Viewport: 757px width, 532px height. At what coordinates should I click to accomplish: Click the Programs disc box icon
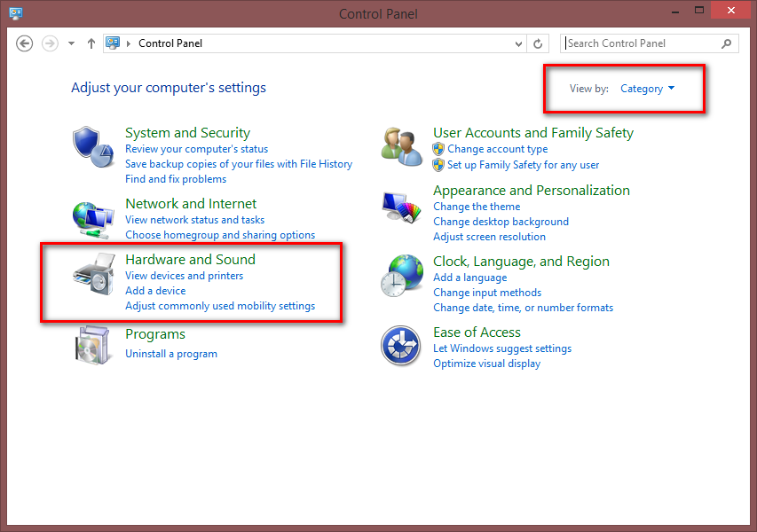tap(92, 345)
